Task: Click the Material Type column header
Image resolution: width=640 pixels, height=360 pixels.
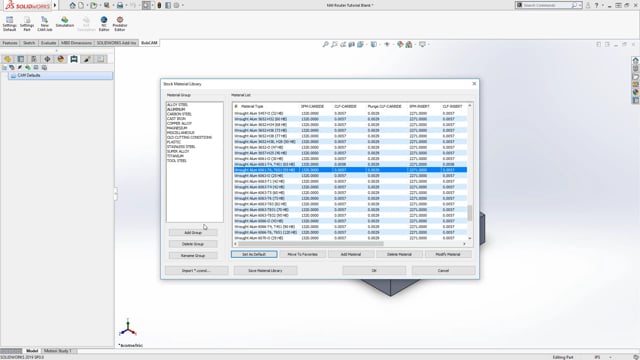Action: point(252,107)
